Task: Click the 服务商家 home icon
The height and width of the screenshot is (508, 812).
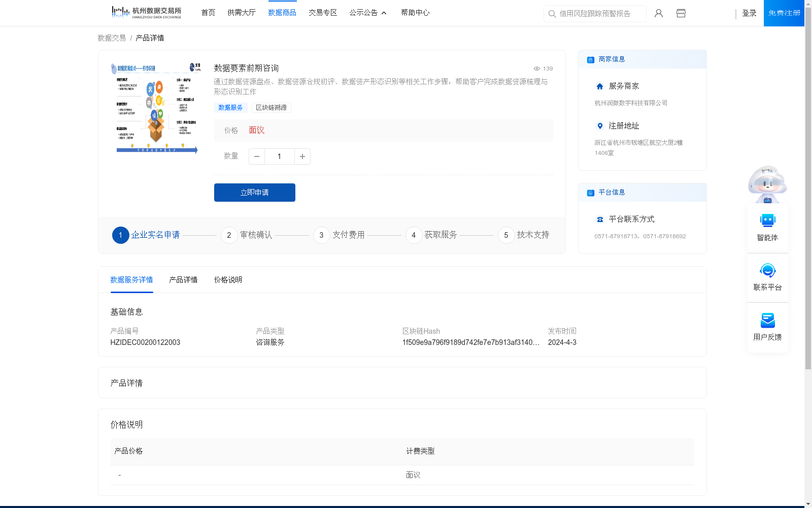Action: click(x=600, y=86)
